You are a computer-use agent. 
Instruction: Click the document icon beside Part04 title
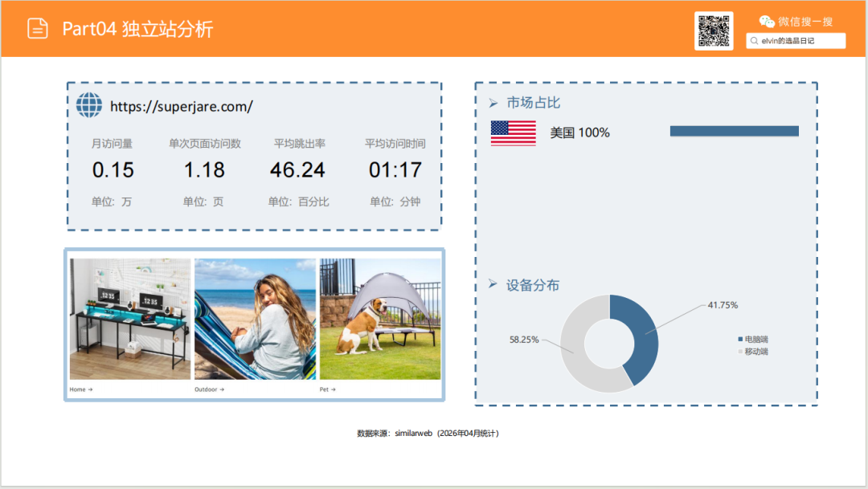coord(38,28)
